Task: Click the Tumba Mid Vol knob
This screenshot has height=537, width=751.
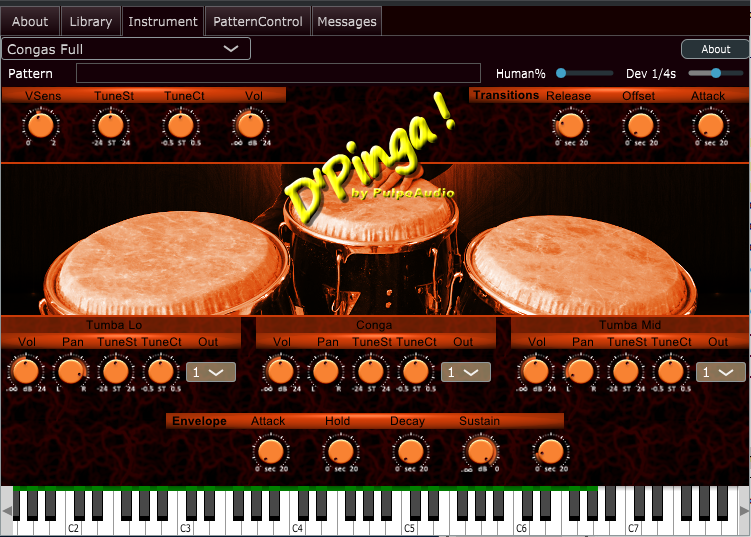Action: (x=535, y=371)
